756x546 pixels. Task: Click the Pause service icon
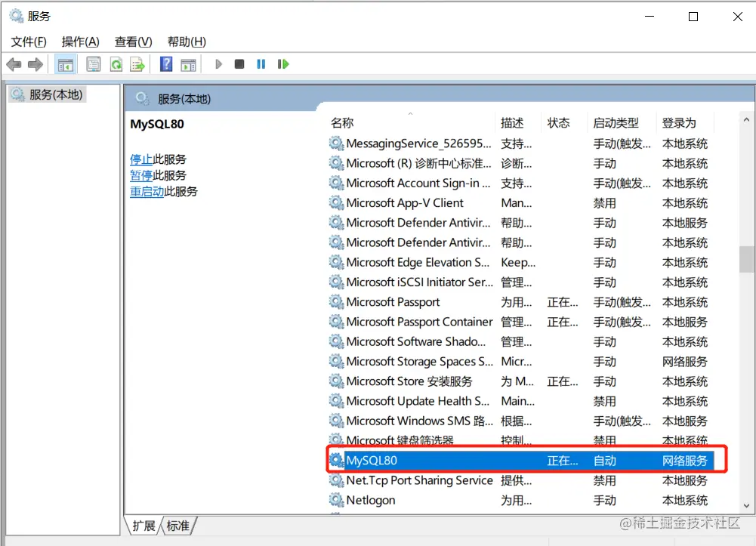261,64
